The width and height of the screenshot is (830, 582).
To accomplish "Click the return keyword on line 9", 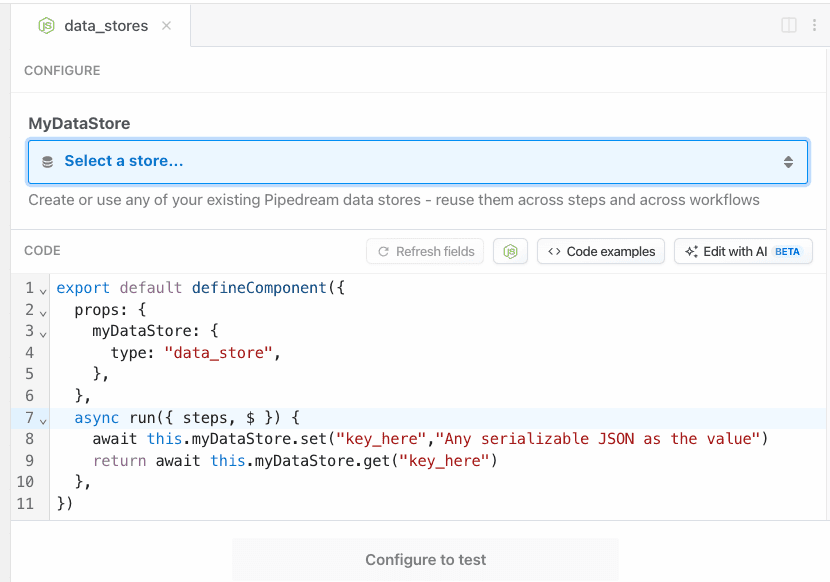I will point(120,461).
